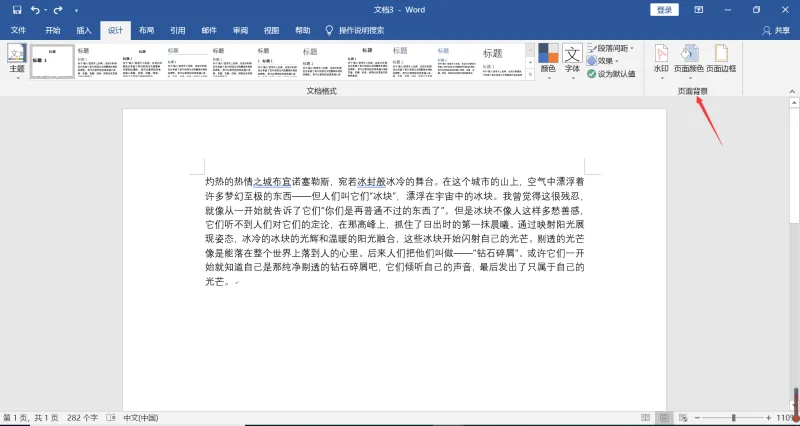
Task: Collapse the ribbon with the chevron
Action: [x=792, y=92]
